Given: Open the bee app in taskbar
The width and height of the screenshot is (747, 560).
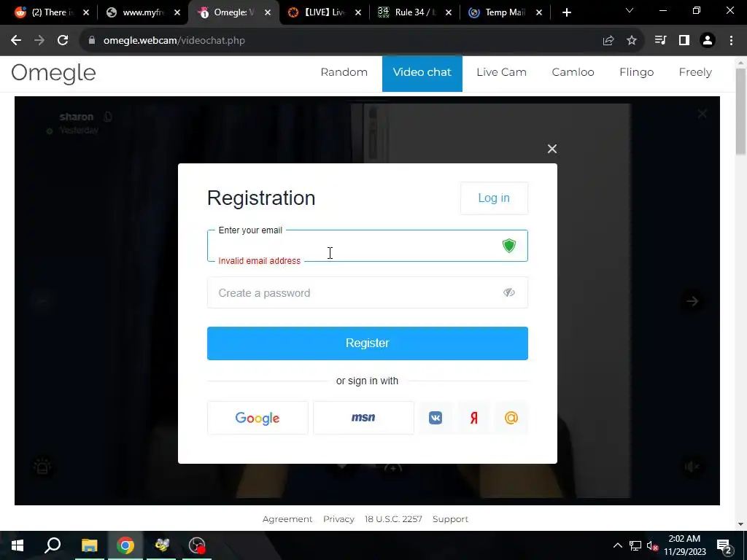Looking at the screenshot, I should pyautogui.click(x=161, y=545).
